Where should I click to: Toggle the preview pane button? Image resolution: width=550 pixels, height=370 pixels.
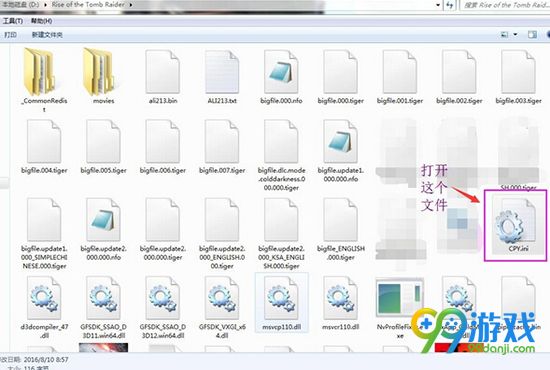[x=532, y=34]
